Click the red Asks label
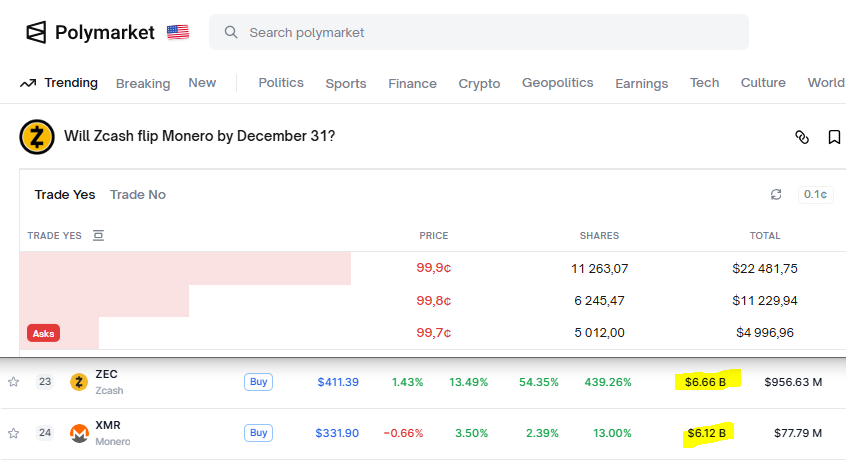Image resolution: width=846 pixels, height=461 pixels. coord(43,334)
